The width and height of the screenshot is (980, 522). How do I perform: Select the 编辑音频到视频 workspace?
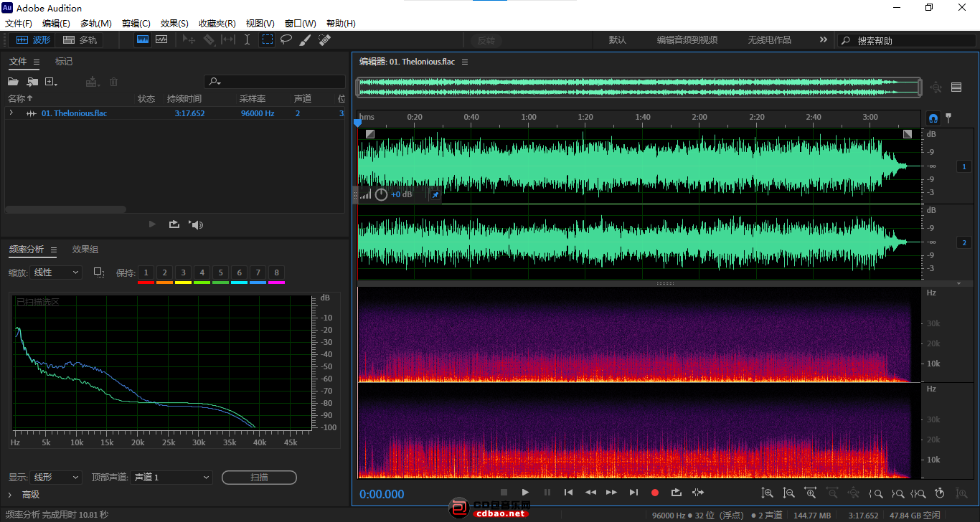(x=687, y=40)
